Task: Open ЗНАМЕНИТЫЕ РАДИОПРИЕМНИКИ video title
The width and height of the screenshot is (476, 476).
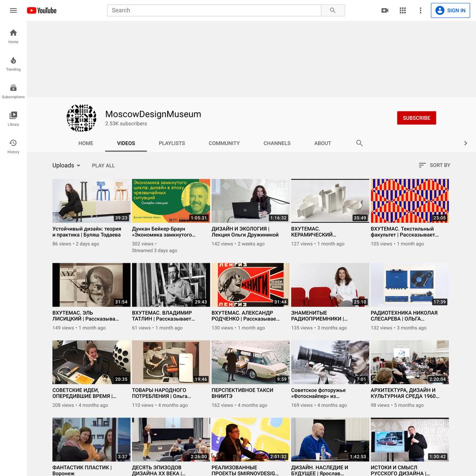Action: (x=319, y=316)
